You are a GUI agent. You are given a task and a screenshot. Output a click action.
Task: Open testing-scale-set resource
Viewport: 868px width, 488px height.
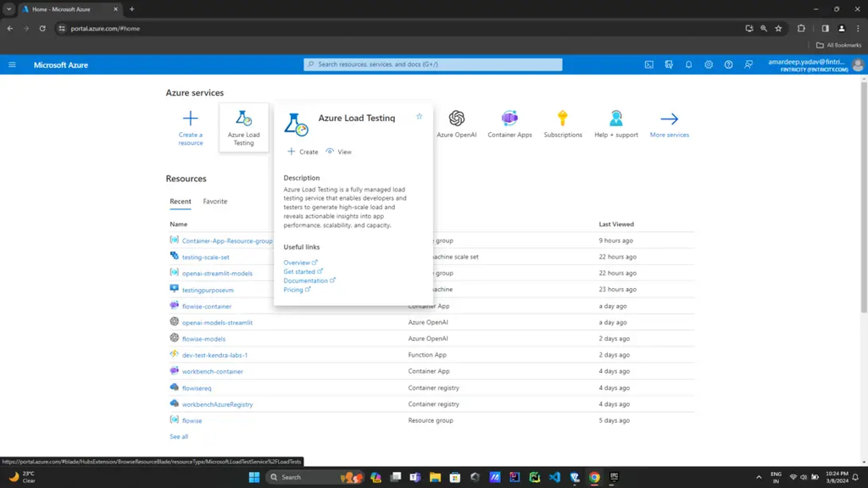[205, 258]
